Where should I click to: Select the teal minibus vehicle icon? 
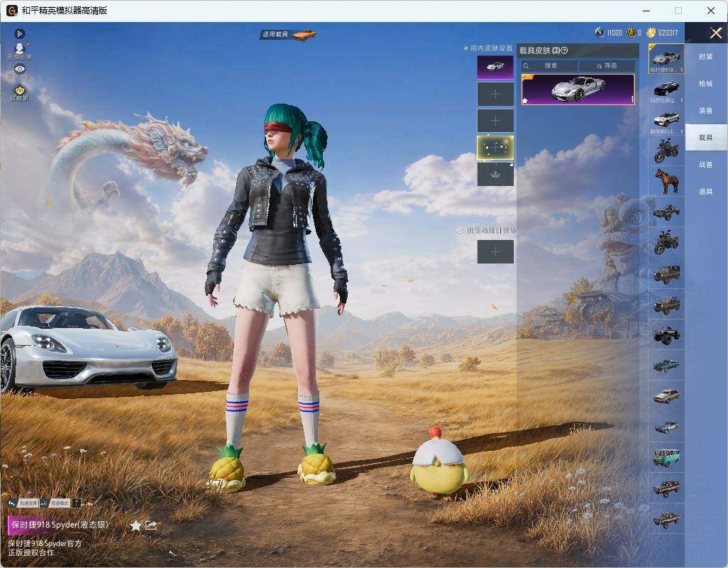click(666, 457)
